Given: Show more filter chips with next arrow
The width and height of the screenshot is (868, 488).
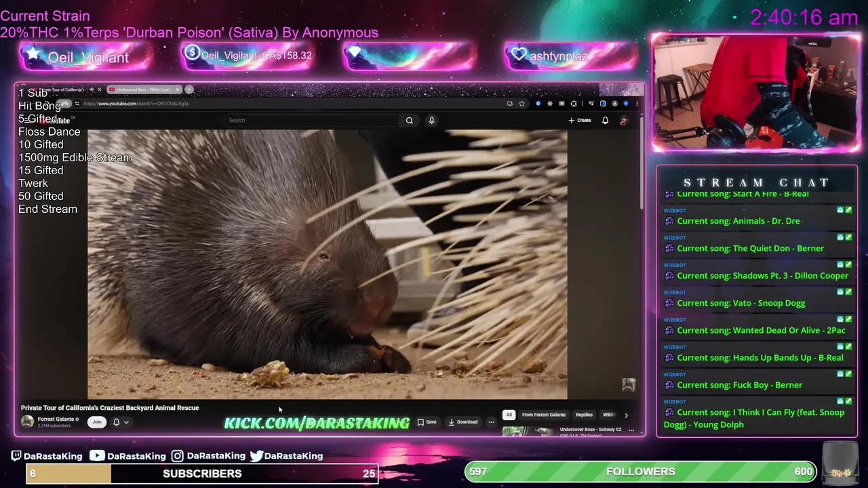Looking at the screenshot, I should tap(626, 415).
